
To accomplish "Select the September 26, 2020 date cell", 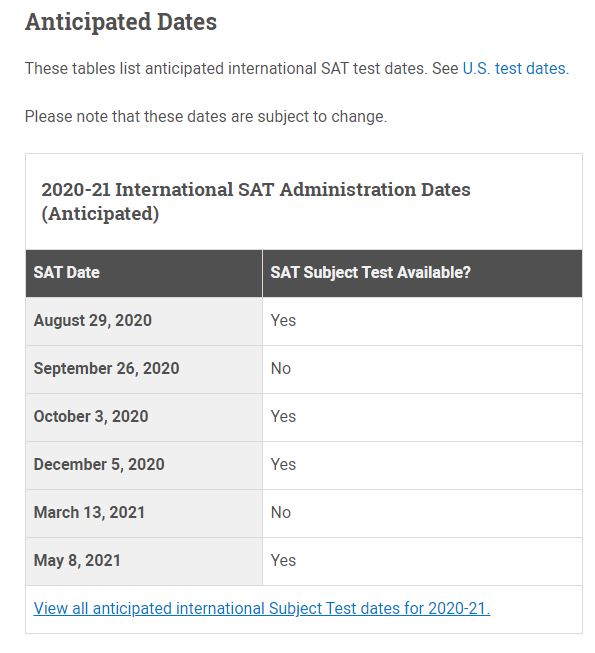I will [144, 369].
